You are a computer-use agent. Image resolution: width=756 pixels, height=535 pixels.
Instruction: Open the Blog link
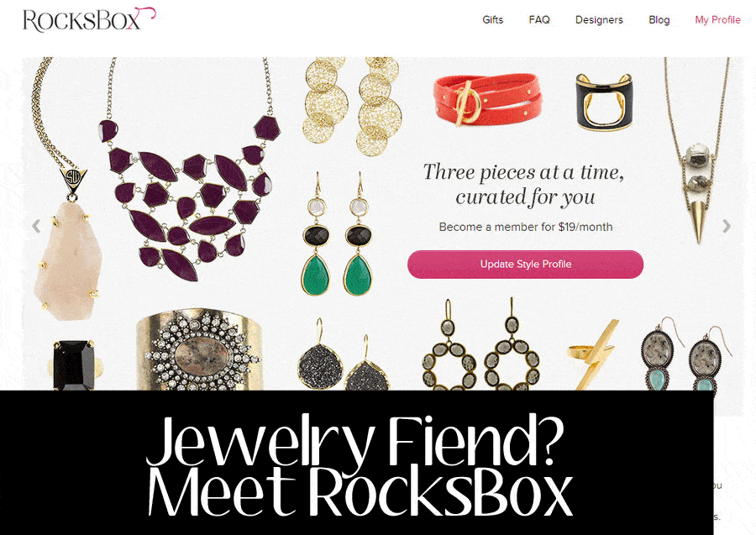[659, 20]
